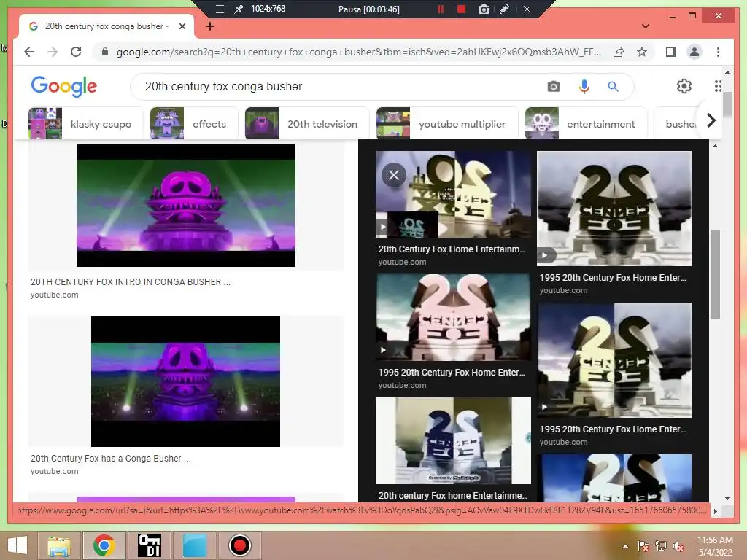Select the entertainment filter chip
Screen dimensions: 747x560
586,124
